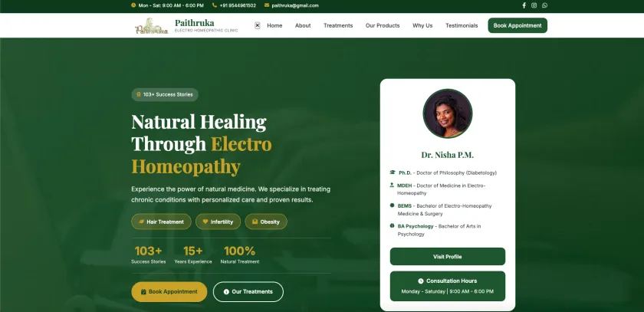Open Our Products in navigation
The image size is (644, 312).
point(383,25)
